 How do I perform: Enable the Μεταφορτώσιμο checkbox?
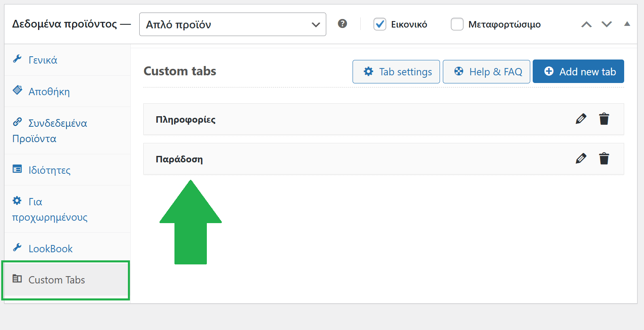click(457, 24)
